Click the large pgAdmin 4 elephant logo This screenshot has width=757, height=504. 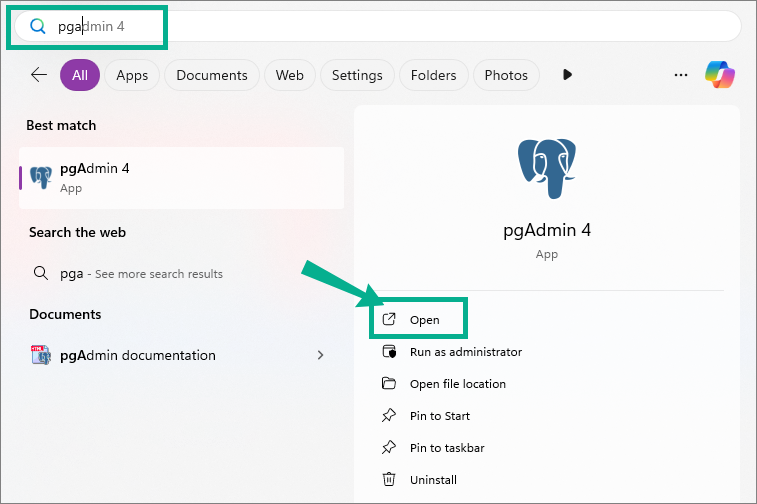pyautogui.click(x=547, y=168)
